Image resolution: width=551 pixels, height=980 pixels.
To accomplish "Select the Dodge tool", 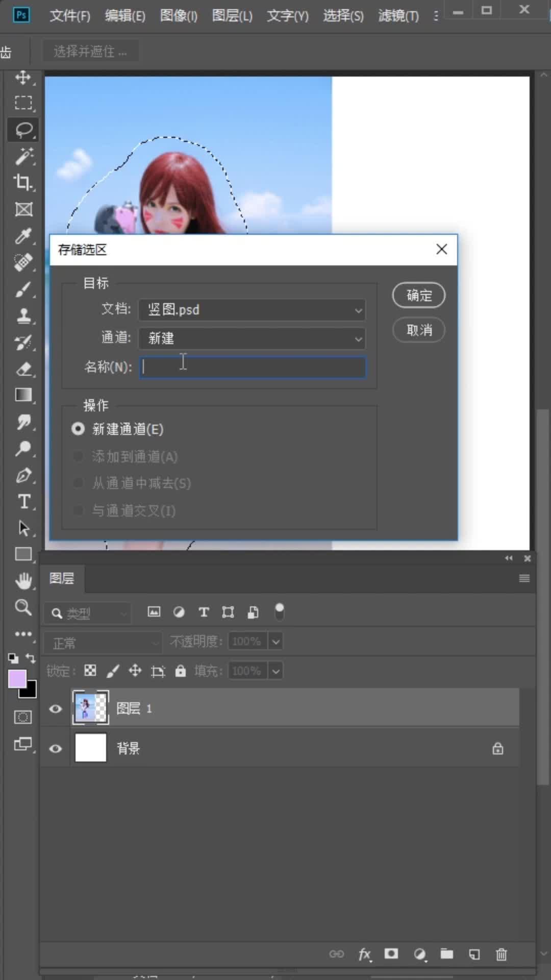I will pyautogui.click(x=23, y=449).
